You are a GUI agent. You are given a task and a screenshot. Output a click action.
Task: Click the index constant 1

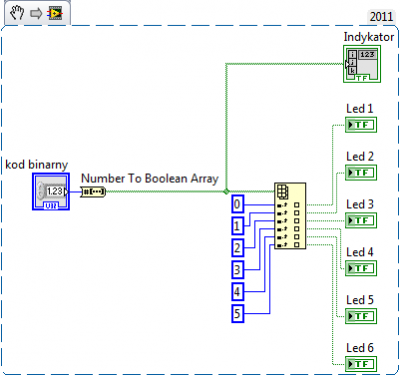coord(238,226)
